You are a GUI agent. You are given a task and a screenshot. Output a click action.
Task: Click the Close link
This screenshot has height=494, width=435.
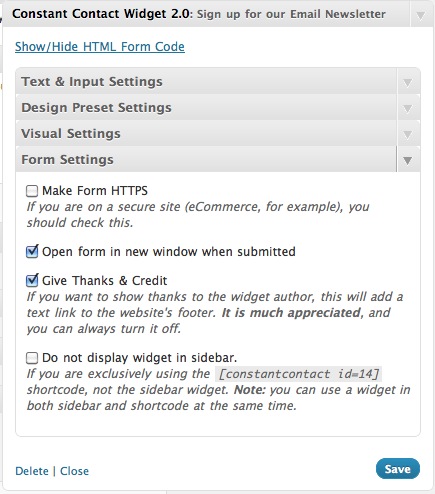74,471
